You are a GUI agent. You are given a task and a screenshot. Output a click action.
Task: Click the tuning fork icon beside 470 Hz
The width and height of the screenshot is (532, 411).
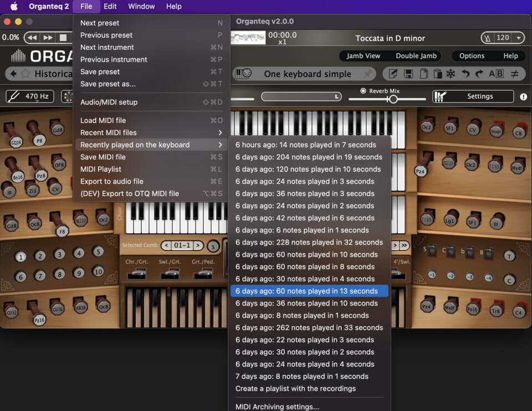[13, 96]
